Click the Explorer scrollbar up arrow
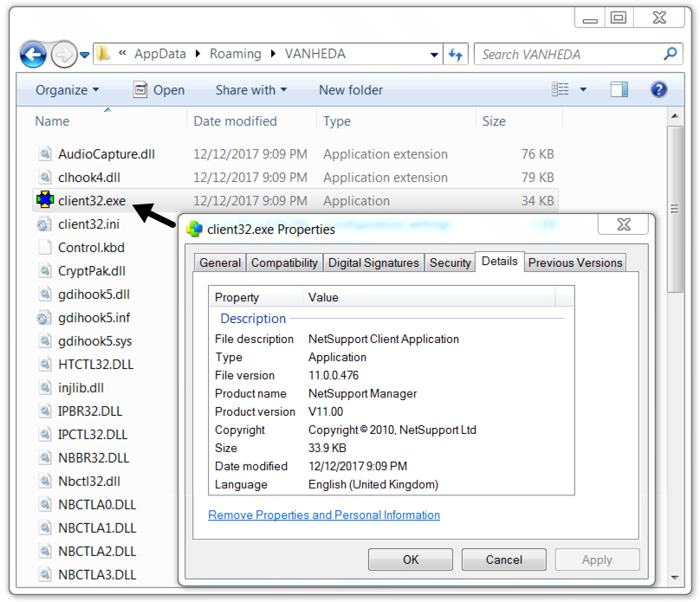700x602 pixels. pos(675,116)
